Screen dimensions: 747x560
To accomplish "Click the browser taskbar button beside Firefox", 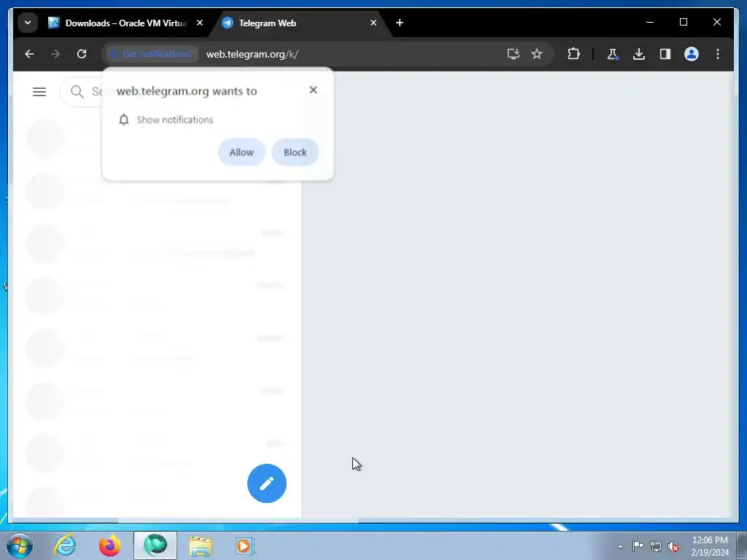I will (x=155, y=545).
